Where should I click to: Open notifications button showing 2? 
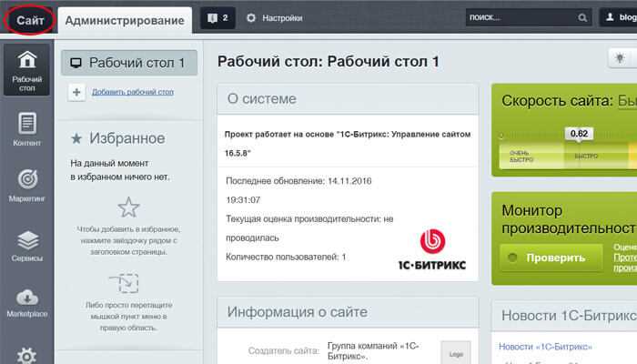pos(217,18)
